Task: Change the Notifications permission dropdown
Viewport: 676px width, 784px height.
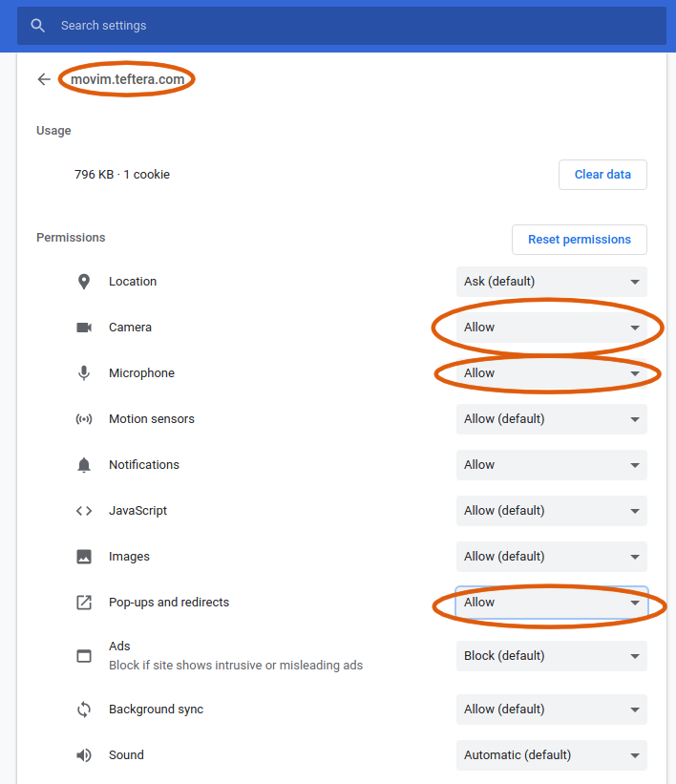Action: [x=551, y=465]
